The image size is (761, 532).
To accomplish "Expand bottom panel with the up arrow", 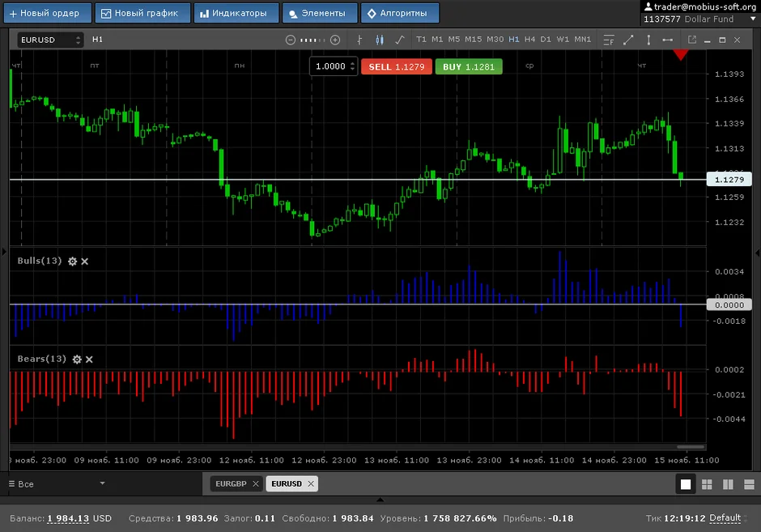I will (x=380, y=500).
